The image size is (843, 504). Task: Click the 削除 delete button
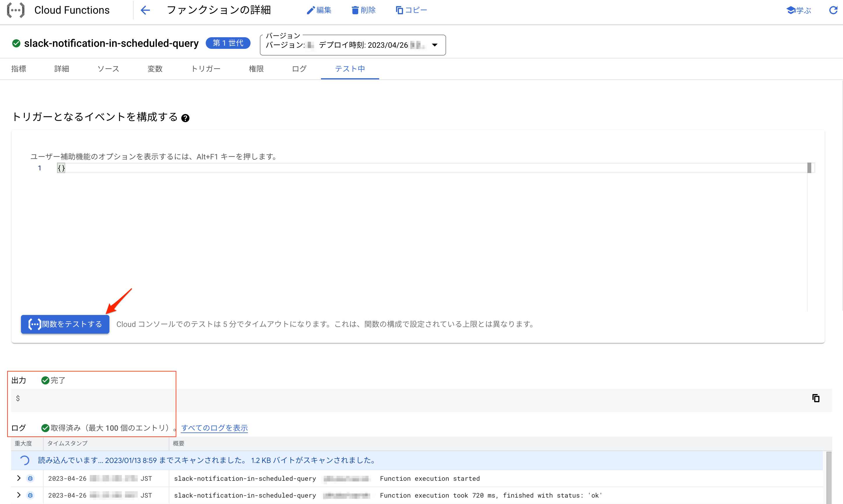pos(363,10)
